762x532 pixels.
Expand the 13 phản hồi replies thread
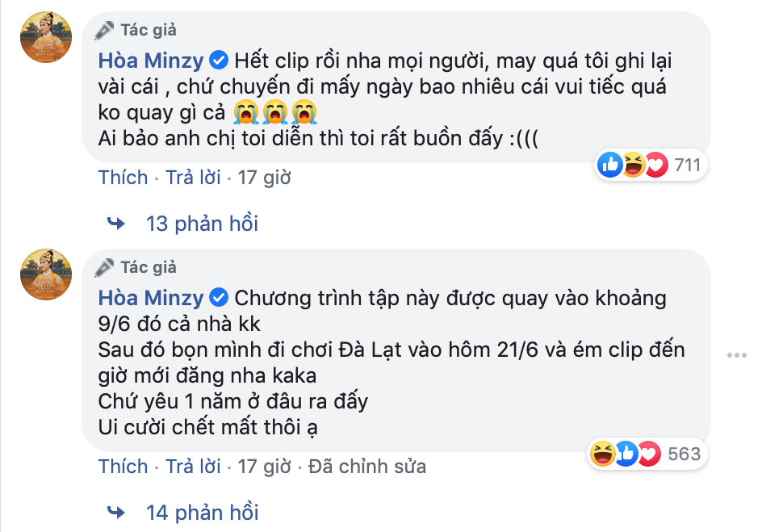click(x=203, y=224)
